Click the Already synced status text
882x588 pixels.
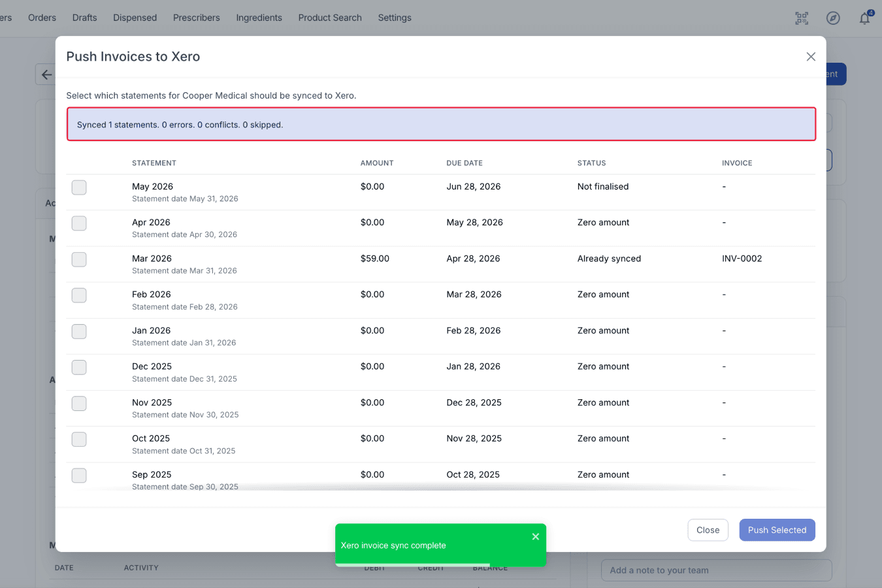(x=609, y=259)
